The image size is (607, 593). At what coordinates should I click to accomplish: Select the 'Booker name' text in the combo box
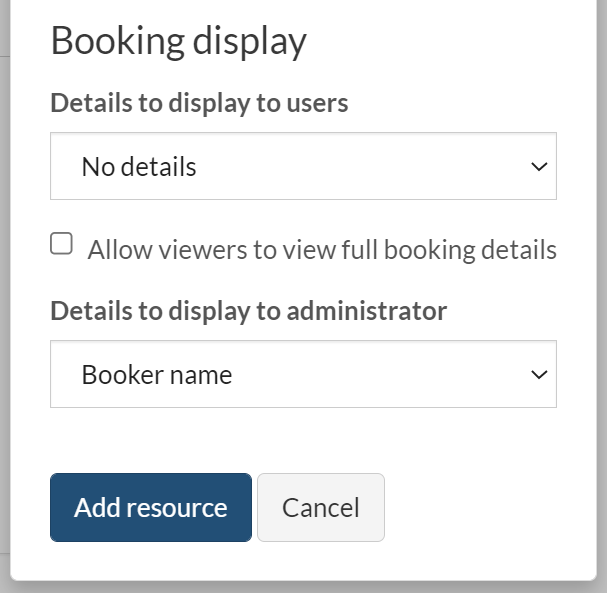(157, 375)
